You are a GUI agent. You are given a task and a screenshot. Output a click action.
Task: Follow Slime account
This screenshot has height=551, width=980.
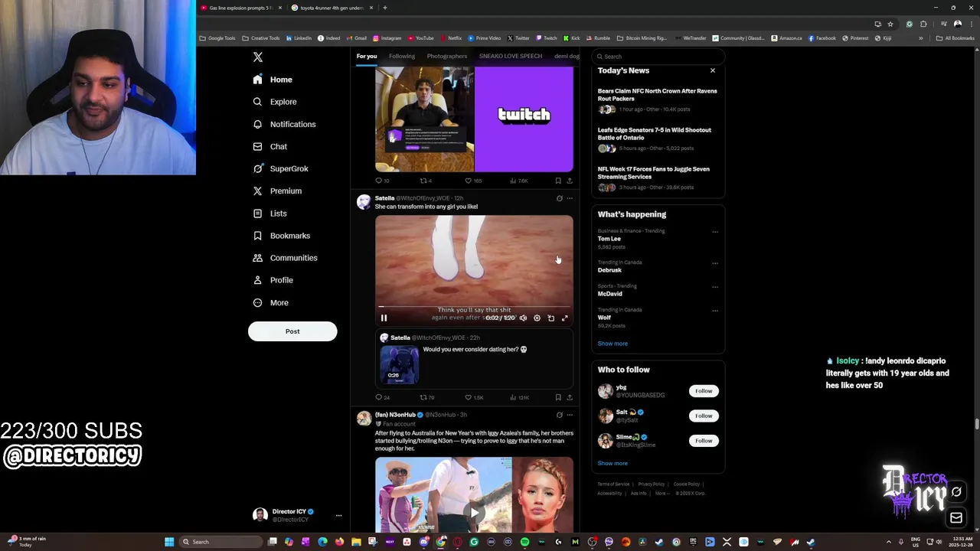click(x=704, y=441)
